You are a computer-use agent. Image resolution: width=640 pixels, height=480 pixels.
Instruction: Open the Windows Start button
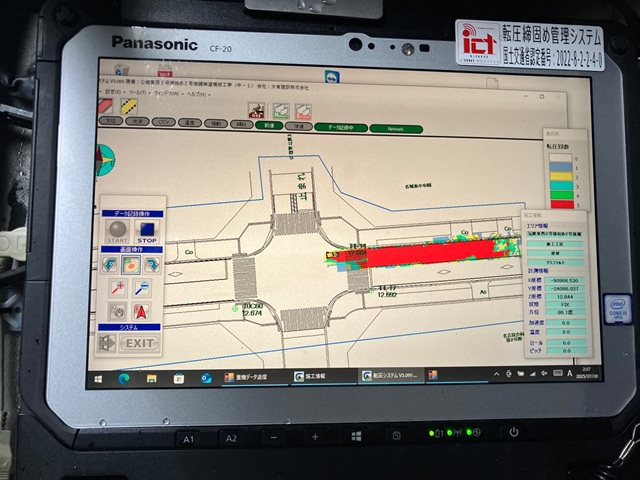click(100, 377)
